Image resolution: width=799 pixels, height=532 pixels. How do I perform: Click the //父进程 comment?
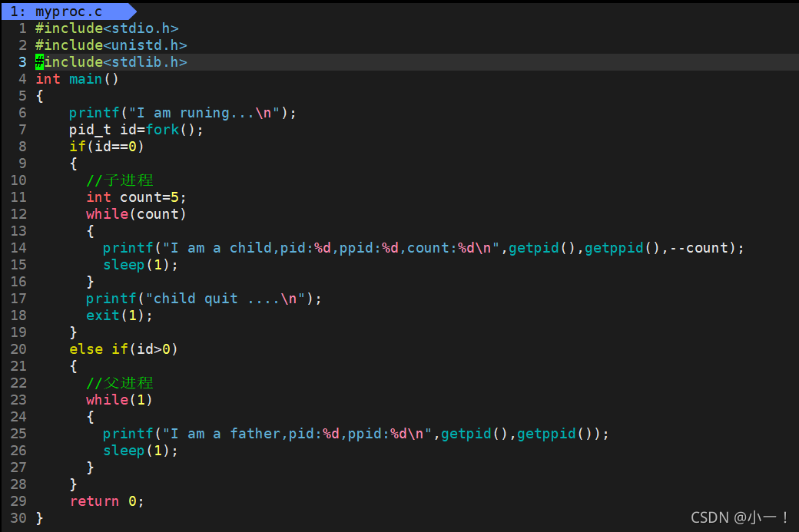(x=119, y=383)
